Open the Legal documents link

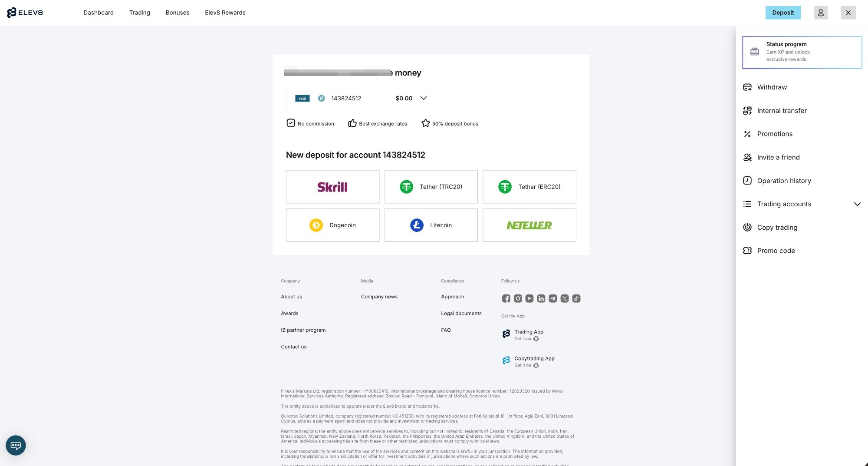(461, 313)
